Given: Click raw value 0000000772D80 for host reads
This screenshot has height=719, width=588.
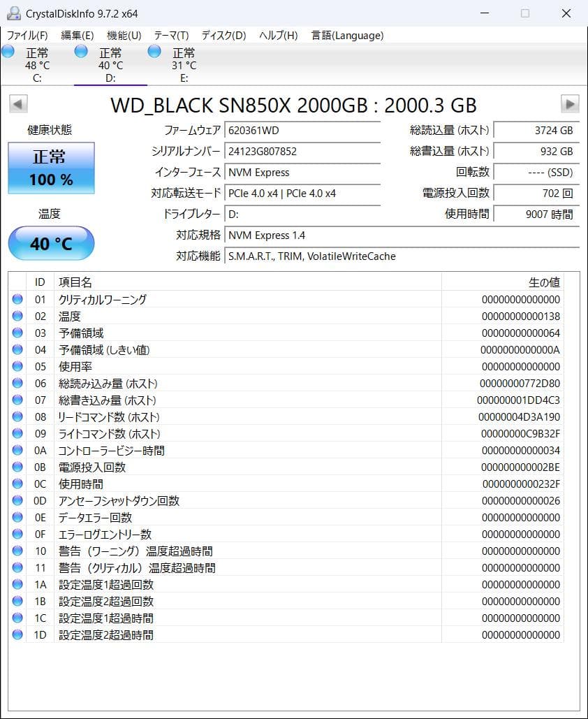Looking at the screenshot, I should (x=520, y=384).
